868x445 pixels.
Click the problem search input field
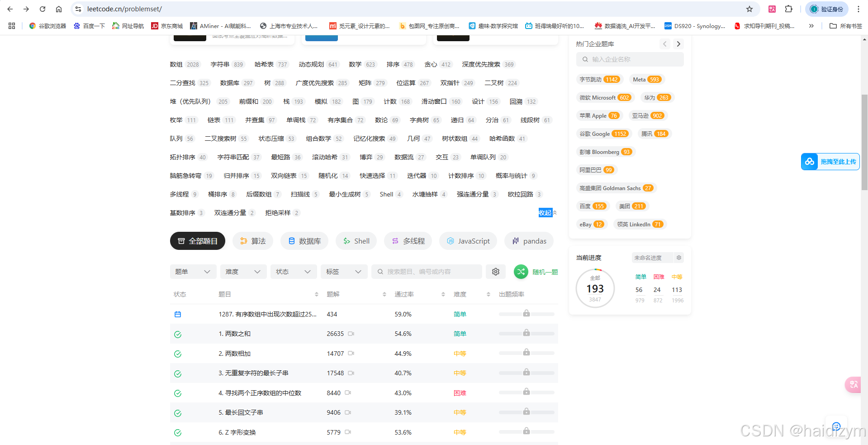pyautogui.click(x=427, y=272)
